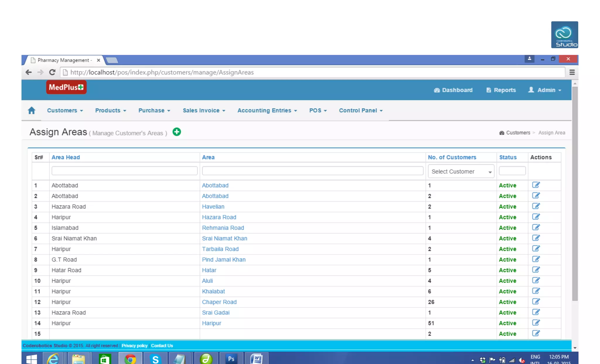600x364 pixels.
Task: Edit the Havelian area row
Action: [x=536, y=206]
